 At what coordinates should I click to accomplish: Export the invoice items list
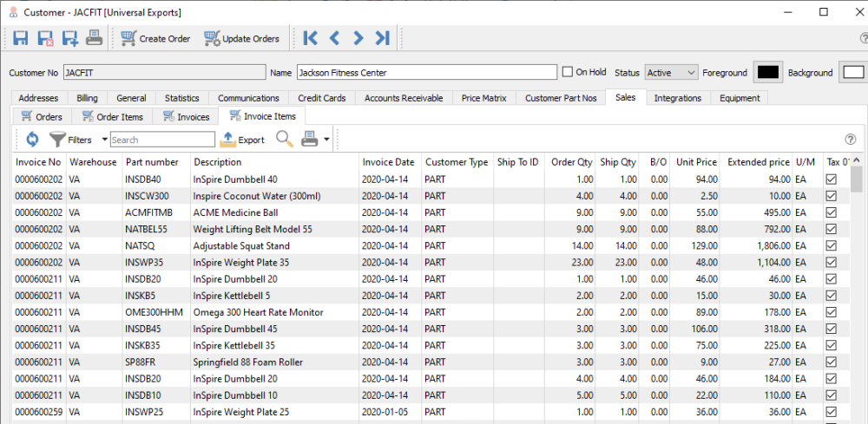click(243, 139)
